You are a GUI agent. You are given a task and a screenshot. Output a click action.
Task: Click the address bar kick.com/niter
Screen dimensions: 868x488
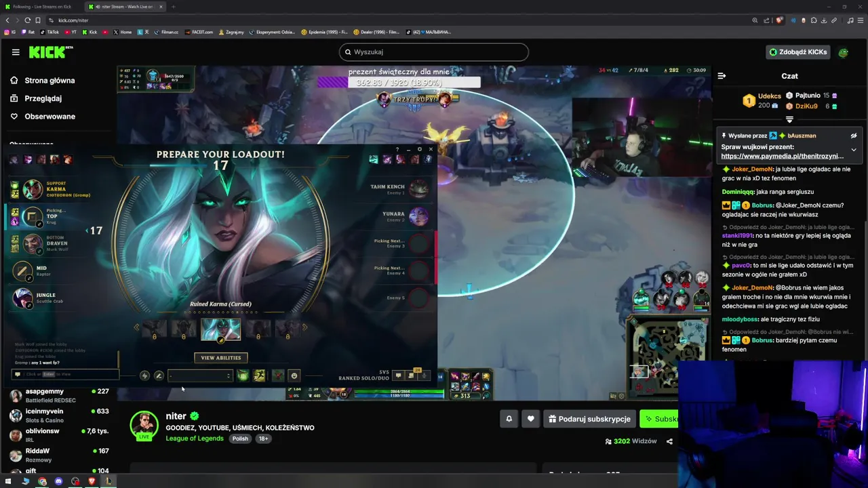click(73, 20)
